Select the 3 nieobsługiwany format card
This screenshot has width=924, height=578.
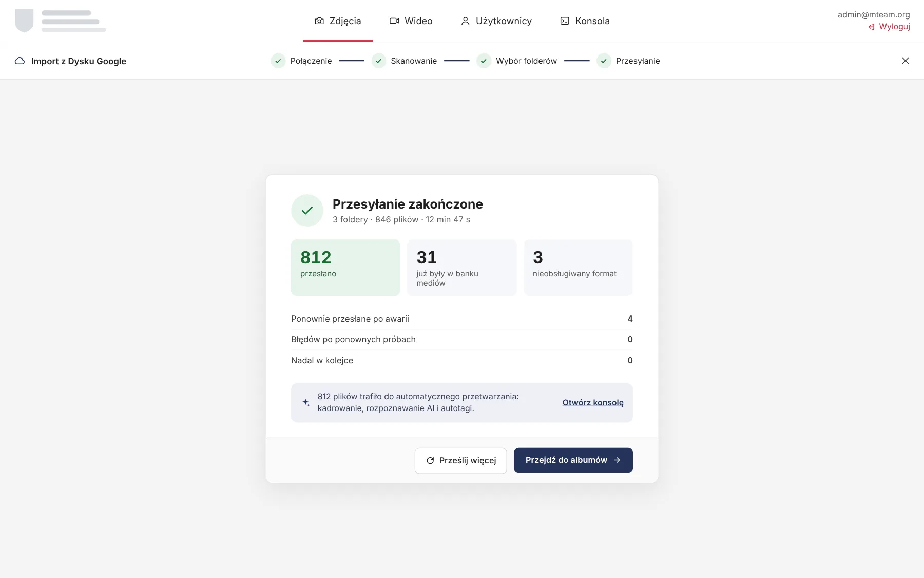[x=578, y=268]
